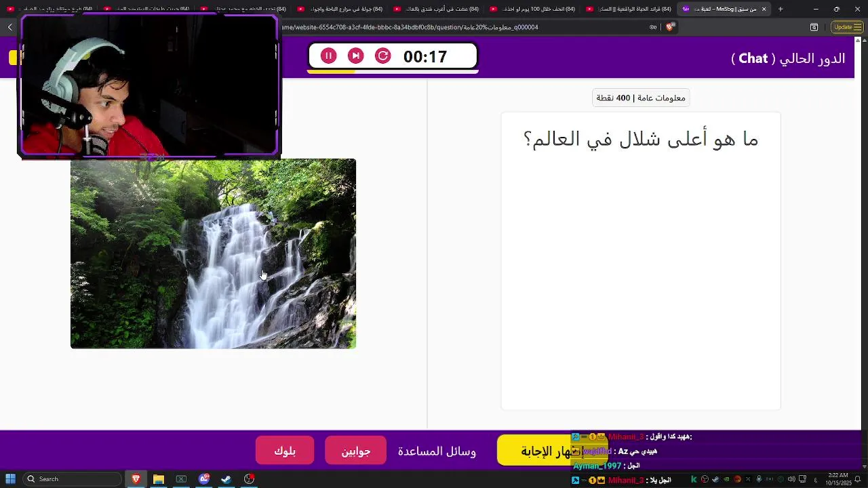868x488 pixels.
Task: Reveal the answer with the yellow button
Action: 552,451
